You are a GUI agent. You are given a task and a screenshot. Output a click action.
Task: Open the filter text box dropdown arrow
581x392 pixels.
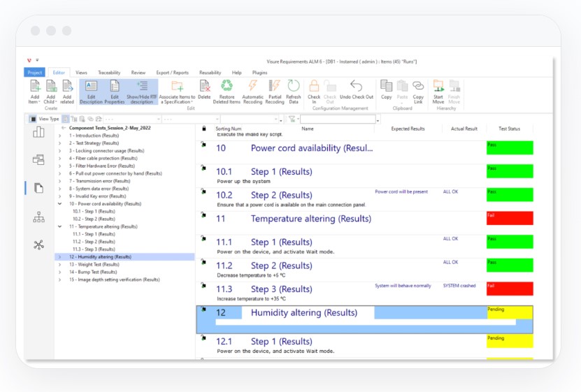(378, 120)
